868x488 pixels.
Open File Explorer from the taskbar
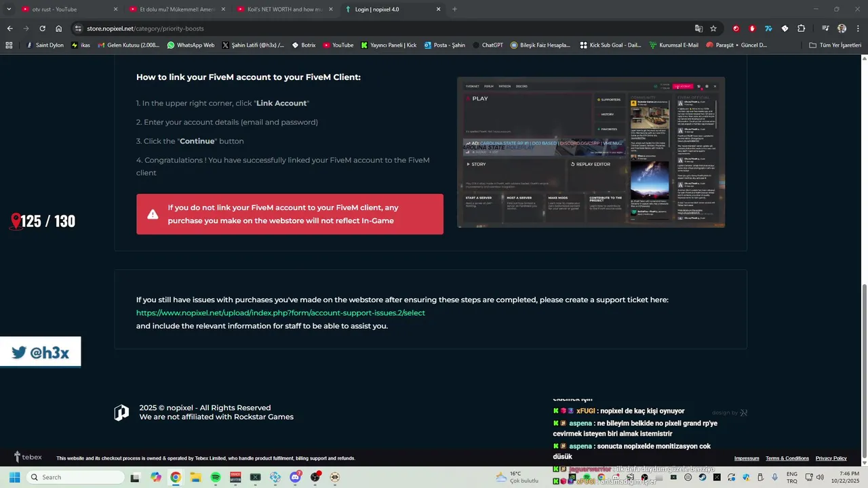pyautogui.click(x=195, y=477)
